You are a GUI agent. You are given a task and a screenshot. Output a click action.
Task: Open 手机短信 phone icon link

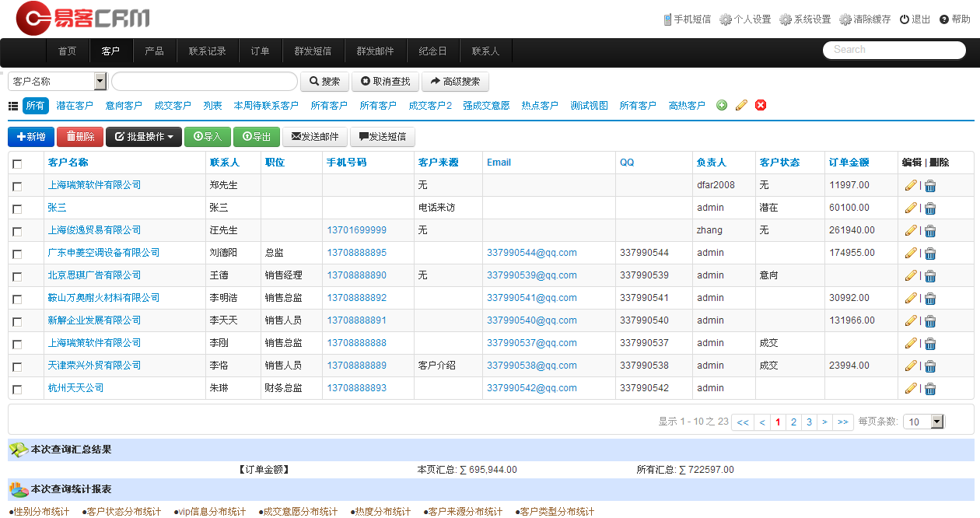pos(687,19)
